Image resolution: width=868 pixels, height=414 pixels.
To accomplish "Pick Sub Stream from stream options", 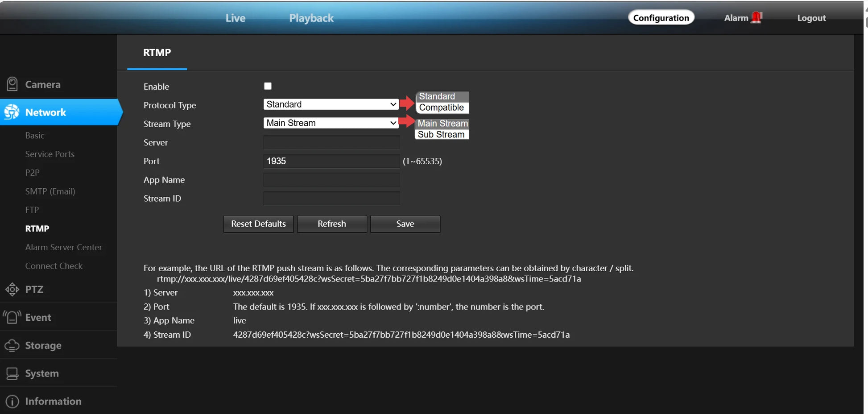I will 441,134.
